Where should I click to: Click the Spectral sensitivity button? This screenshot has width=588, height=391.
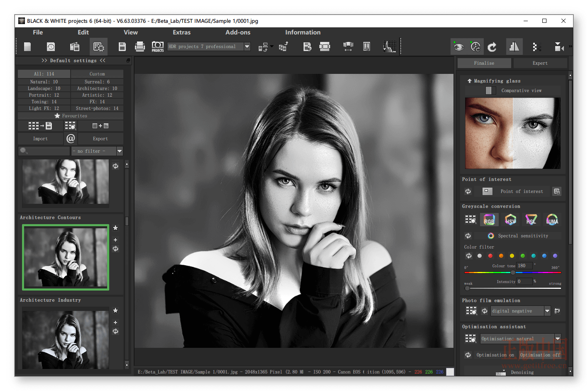pos(518,236)
